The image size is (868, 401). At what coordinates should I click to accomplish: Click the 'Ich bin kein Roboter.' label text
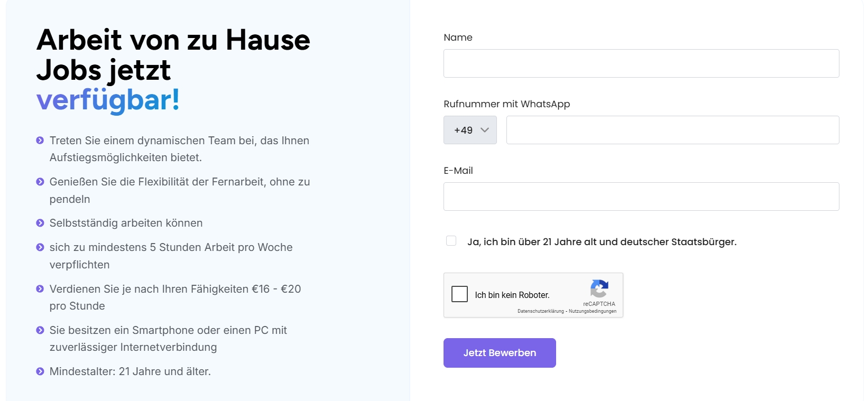pyautogui.click(x=512, y=295)
